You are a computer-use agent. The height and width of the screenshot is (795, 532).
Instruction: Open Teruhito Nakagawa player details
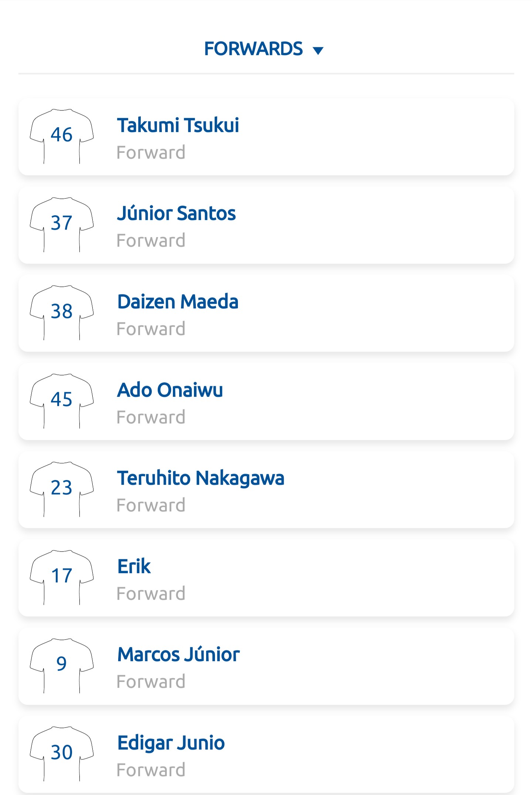(201, 478)
